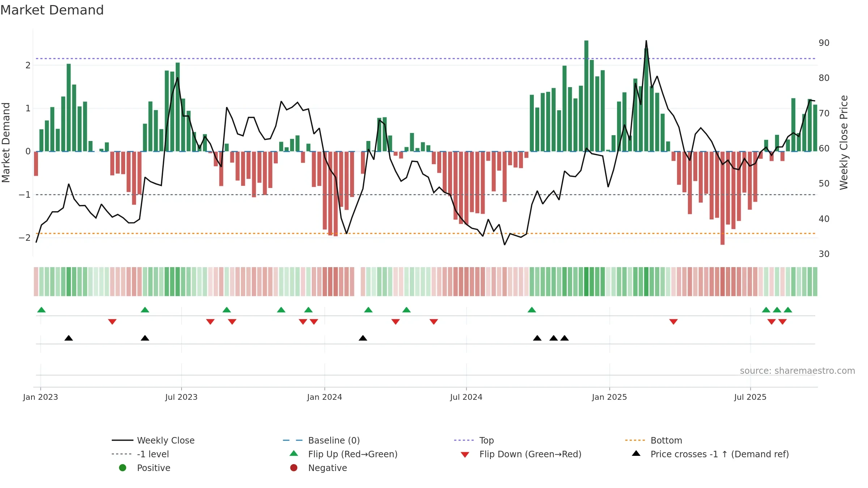Click the 90 price axis tick label
This screenshot has width=868, height=488.
pyautogui.click(x=824, y=43)
